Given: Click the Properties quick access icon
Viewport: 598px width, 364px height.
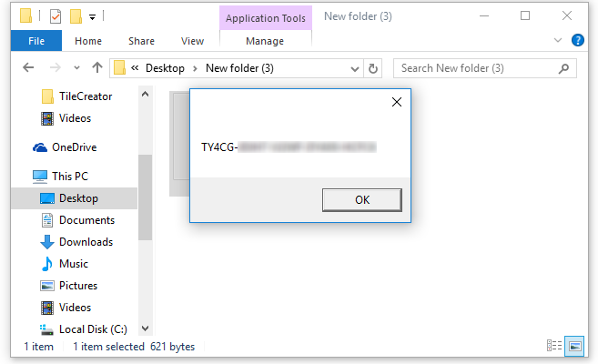Looking at the screenshot, I should coord(56,16).
